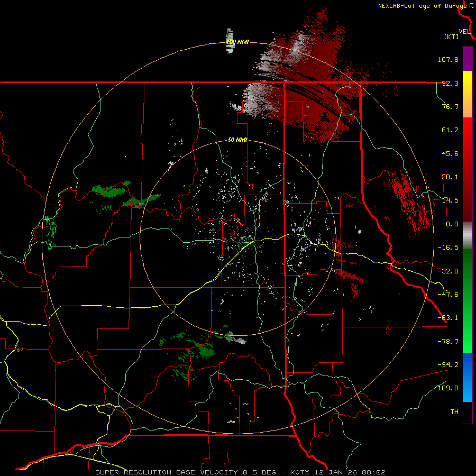
Task: Pick the green band on velocity scale
Action: tap(467, 300)
